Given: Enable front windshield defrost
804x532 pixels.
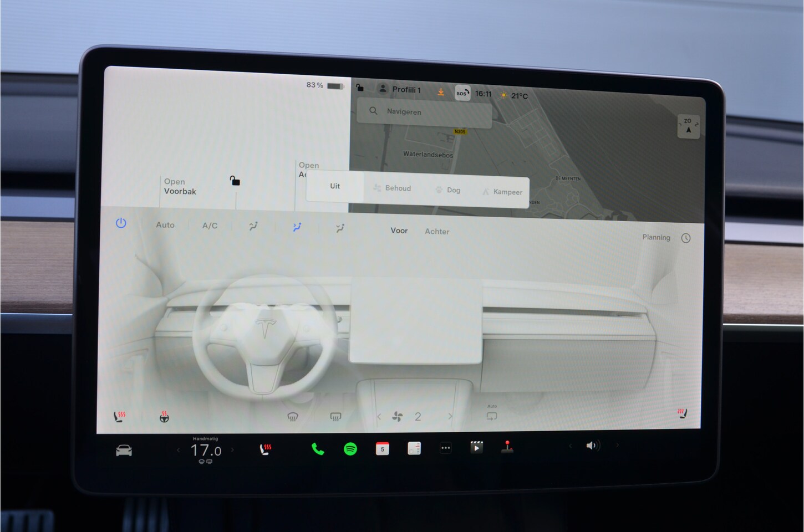Looking at the screenshot, I should point(293,417).
